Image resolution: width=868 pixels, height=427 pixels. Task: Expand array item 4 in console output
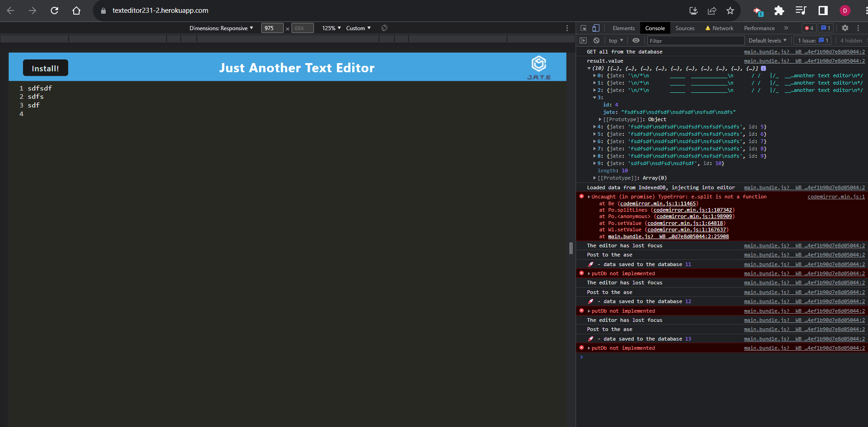594,127
